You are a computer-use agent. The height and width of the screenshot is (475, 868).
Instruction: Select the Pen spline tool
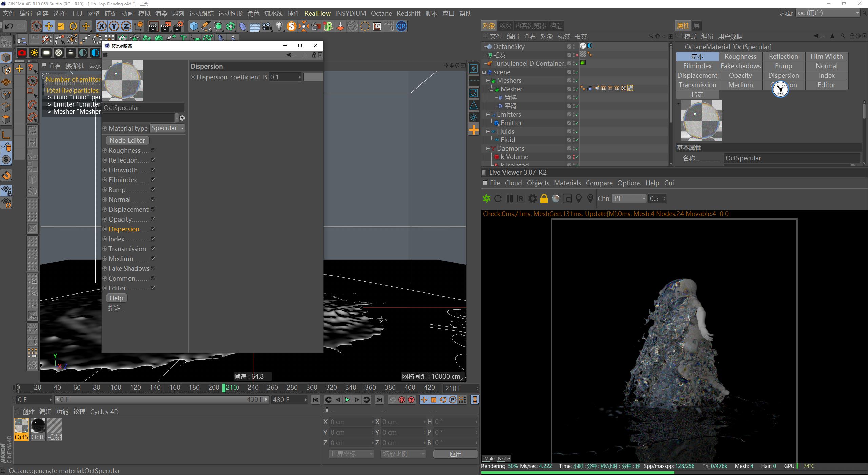coord(206,26)
